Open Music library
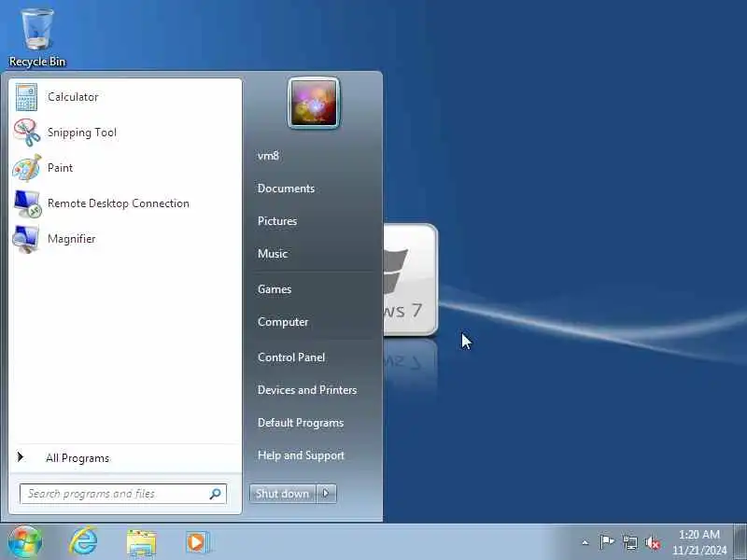747x560 pixels. [273, 253]
